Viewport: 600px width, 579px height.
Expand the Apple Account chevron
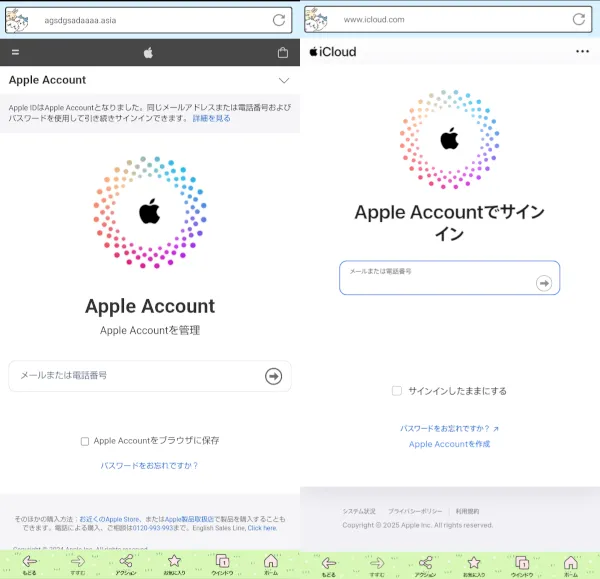pos(284,80)
